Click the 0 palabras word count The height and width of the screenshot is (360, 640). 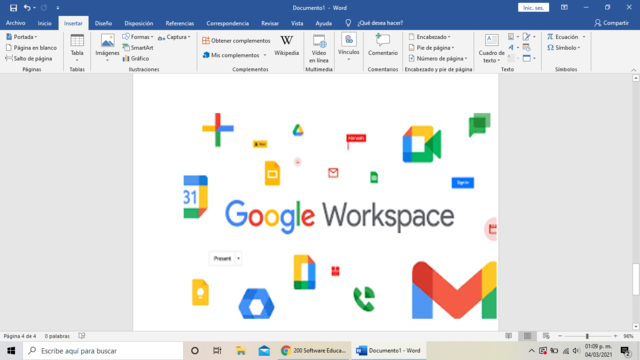pos(57,336)
